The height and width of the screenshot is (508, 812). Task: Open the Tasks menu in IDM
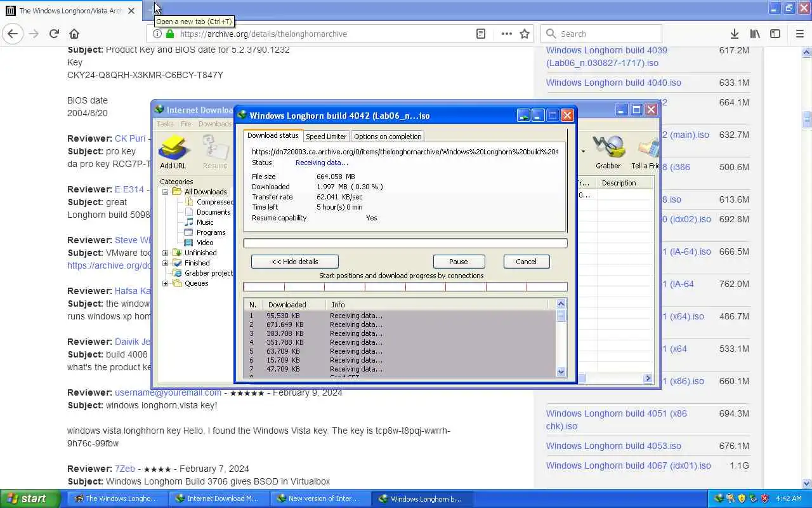coord(165,124)
